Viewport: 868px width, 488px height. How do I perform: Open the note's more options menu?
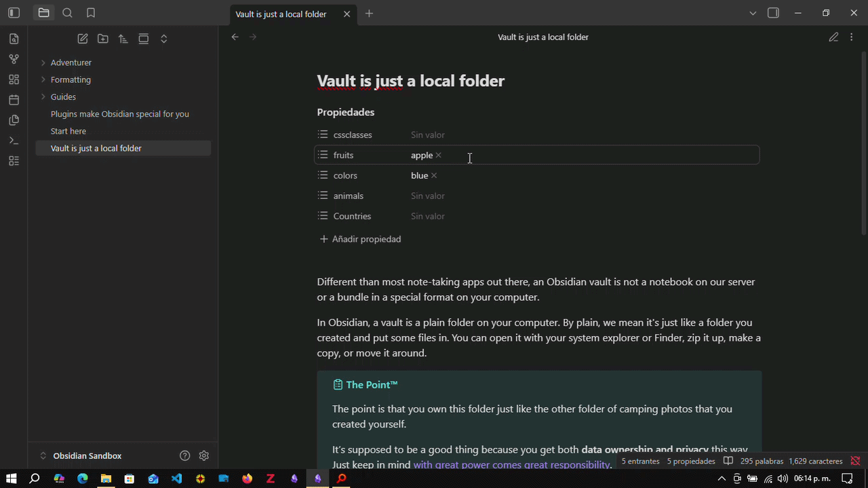tap(852, 37)
